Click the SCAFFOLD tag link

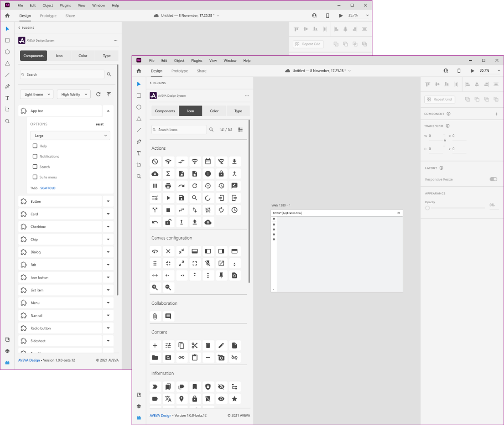click(x=48, y=188)
